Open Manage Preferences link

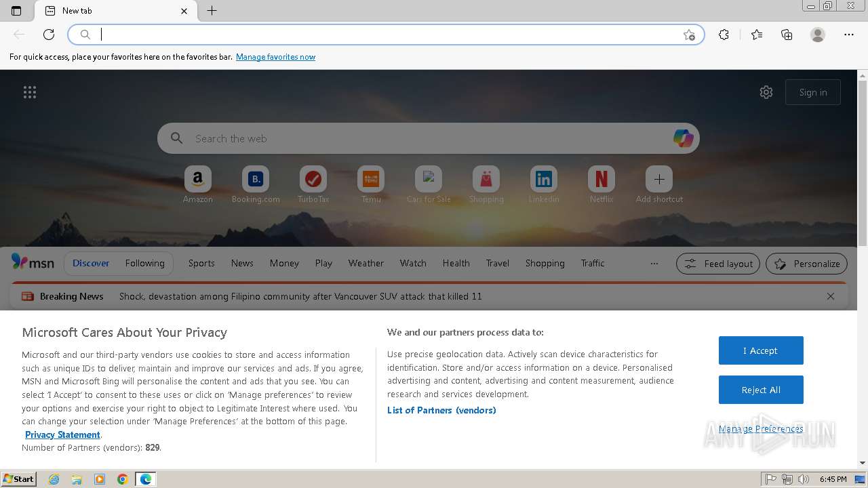click(x=761, y=428)
